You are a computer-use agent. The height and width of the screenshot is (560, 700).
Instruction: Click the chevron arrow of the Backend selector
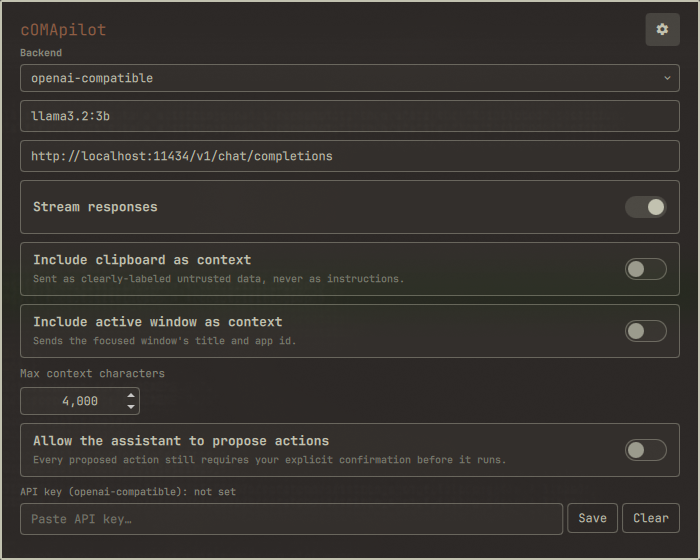[x=667, y=78]
